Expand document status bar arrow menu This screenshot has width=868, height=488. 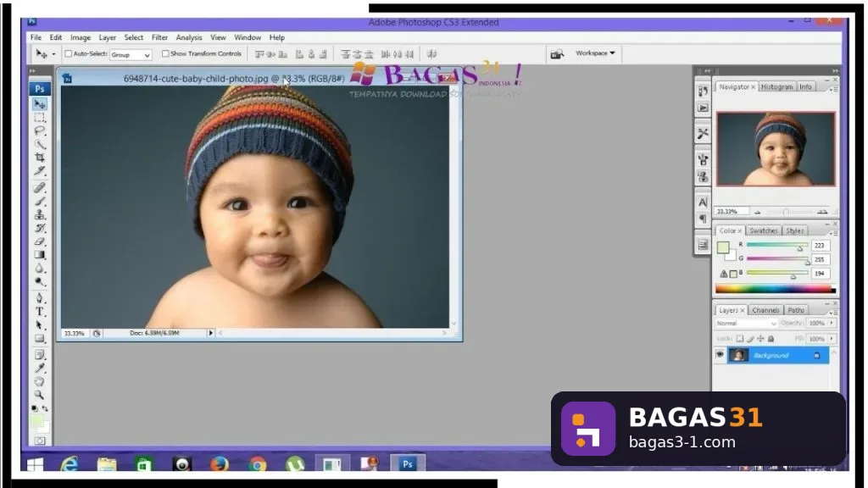click(x=210, y=333)
